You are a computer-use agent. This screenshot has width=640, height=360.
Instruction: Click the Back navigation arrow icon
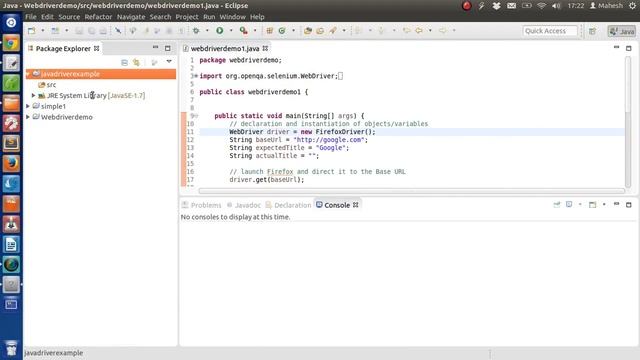tap(419, 31)
